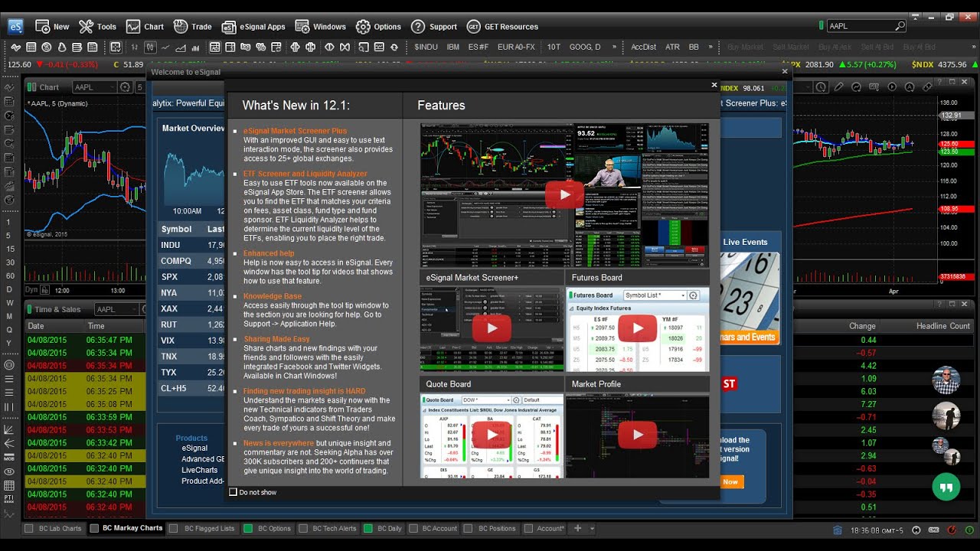
Task: Open the GET Resources menu
Action: pos(502,27)
